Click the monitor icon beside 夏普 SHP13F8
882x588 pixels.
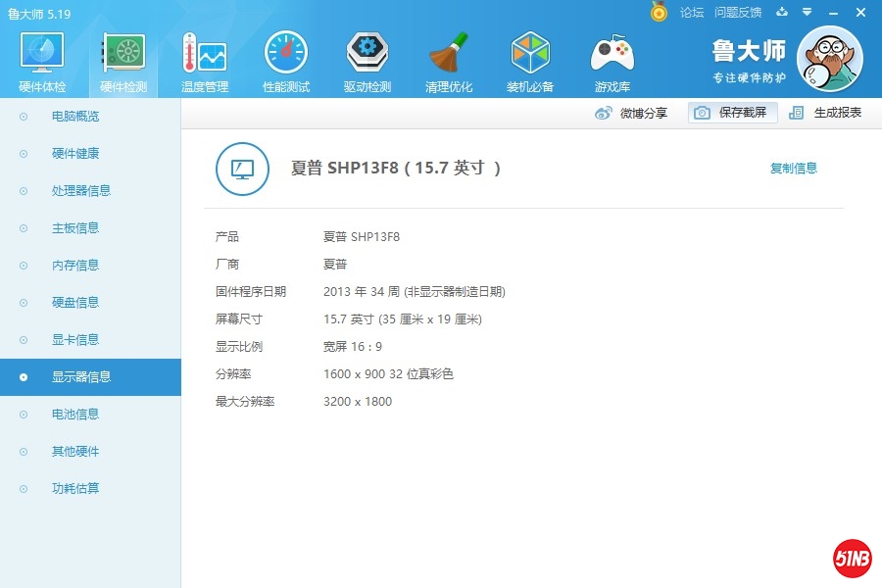(x=242, y=168)
